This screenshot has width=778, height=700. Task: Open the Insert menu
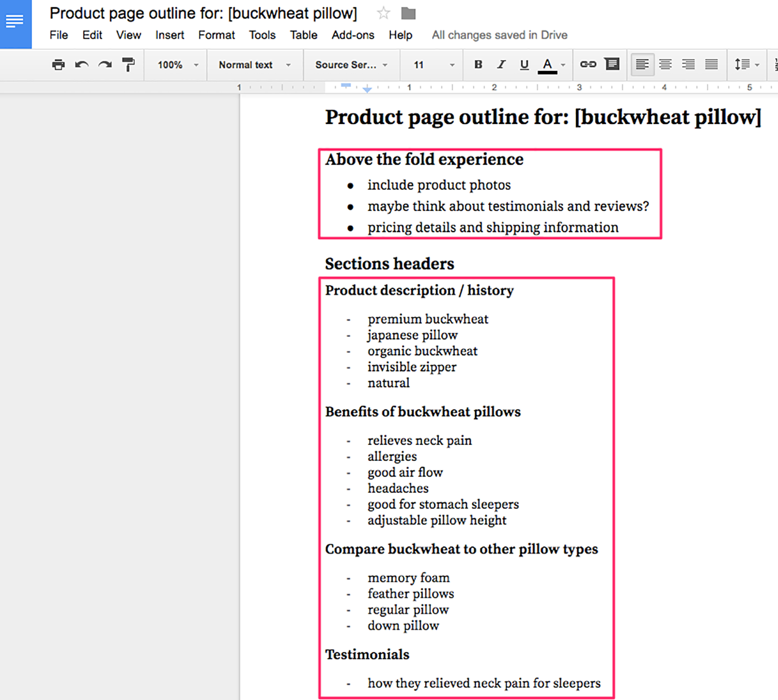pos(170,35)
